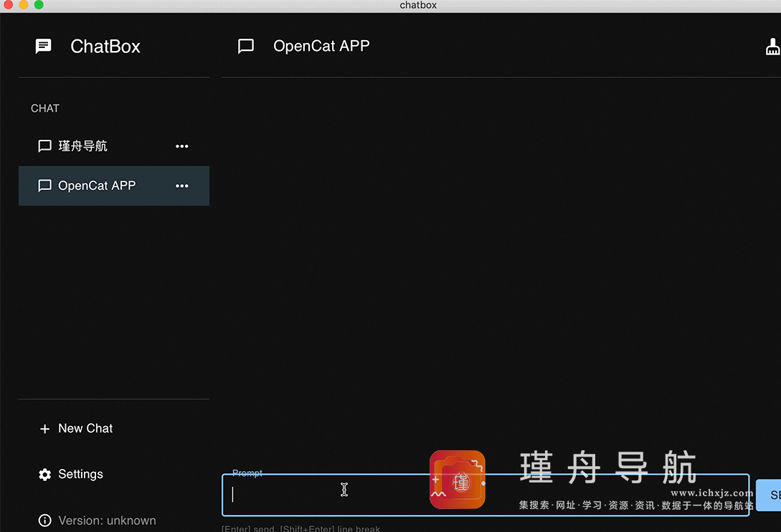Open the options menu for 瑾舟导航 chat
Screen dimensions: 781x532
pyautogui.click(x=181, y=146)
